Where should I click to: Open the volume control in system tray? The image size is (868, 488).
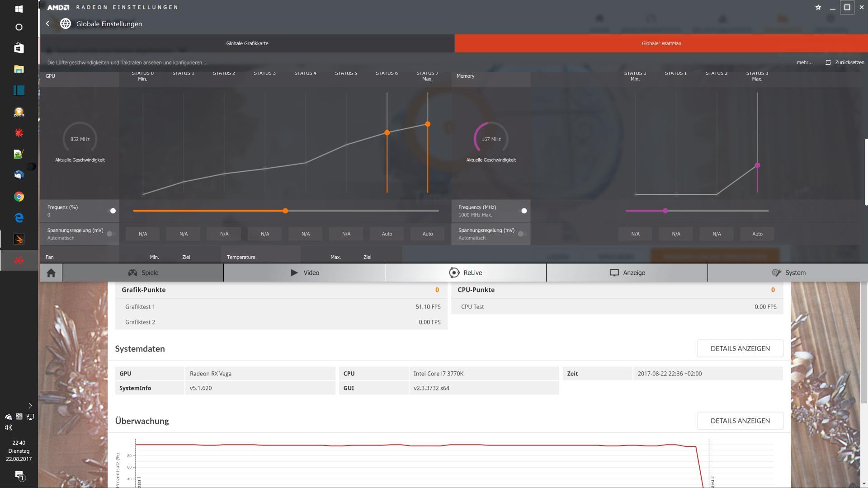click(x=9, y=427)
